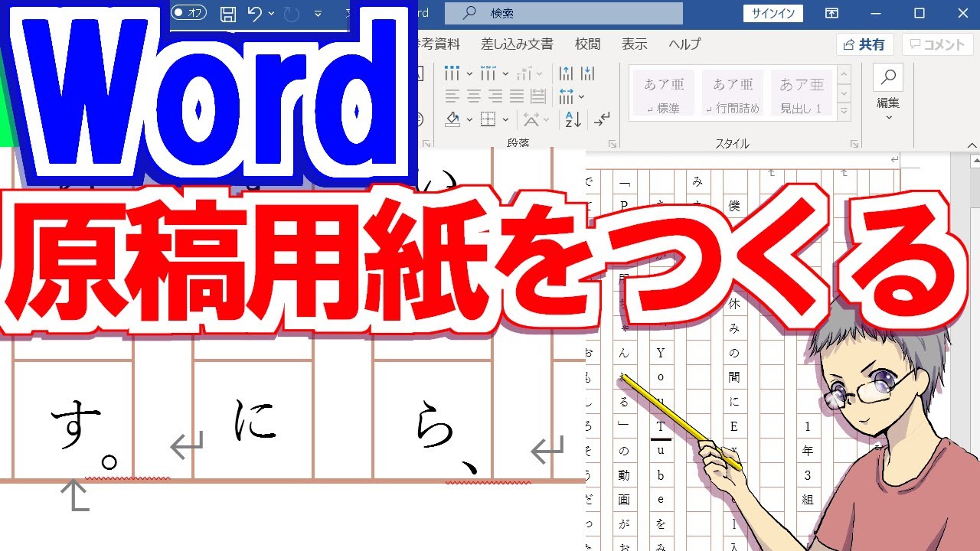The height and width of the screenshot is (551, 980).
Task: Collapse the ribbon with the chevron
Action: click(x=972, y=144)
